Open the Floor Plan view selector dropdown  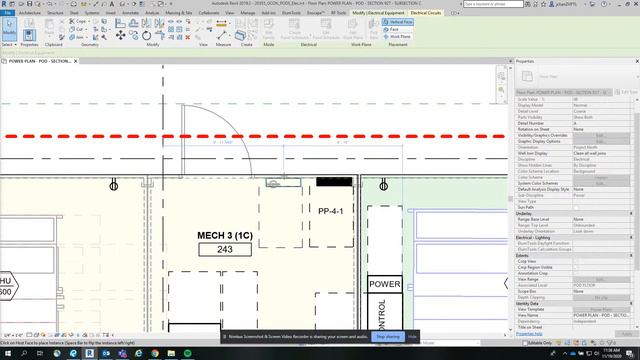(x=563, y=92)
